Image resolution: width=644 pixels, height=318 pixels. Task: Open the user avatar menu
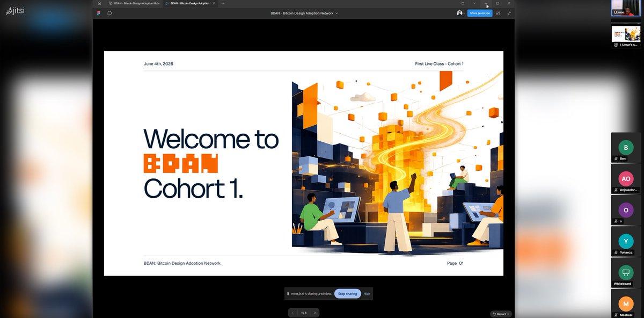coord(460,13)
